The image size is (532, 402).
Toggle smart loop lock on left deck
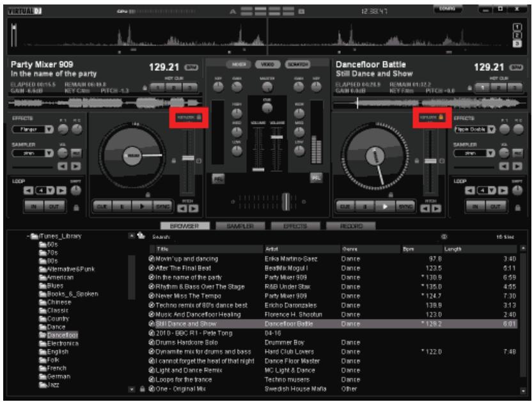76,207
